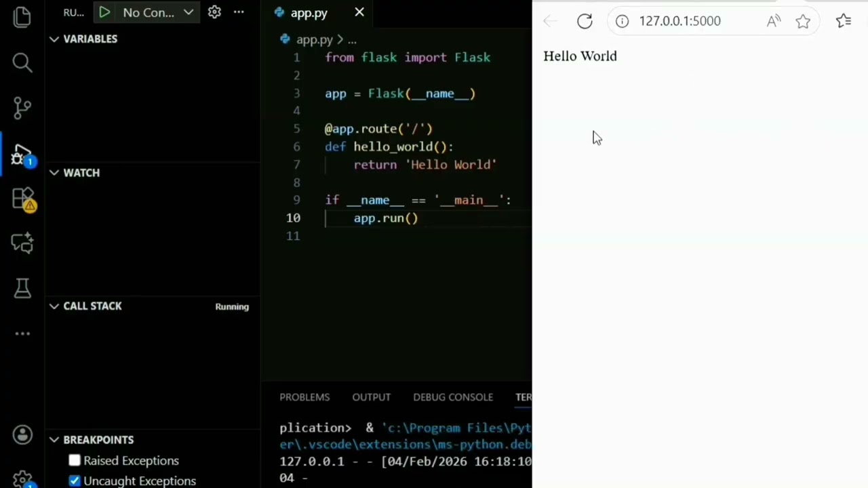Click 'Raised Exceptions' label text

[x=132, y=461]
